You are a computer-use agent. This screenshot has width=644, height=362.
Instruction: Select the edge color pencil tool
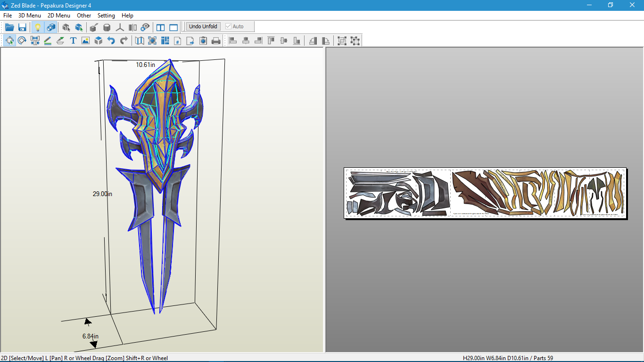click(48, 41)
